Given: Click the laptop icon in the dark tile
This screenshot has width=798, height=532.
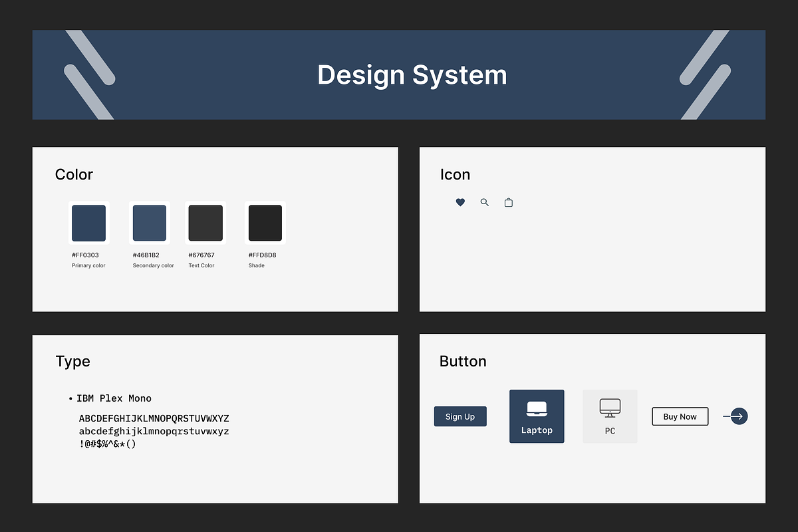Looking at the screenshot, I should pos(537,408).
